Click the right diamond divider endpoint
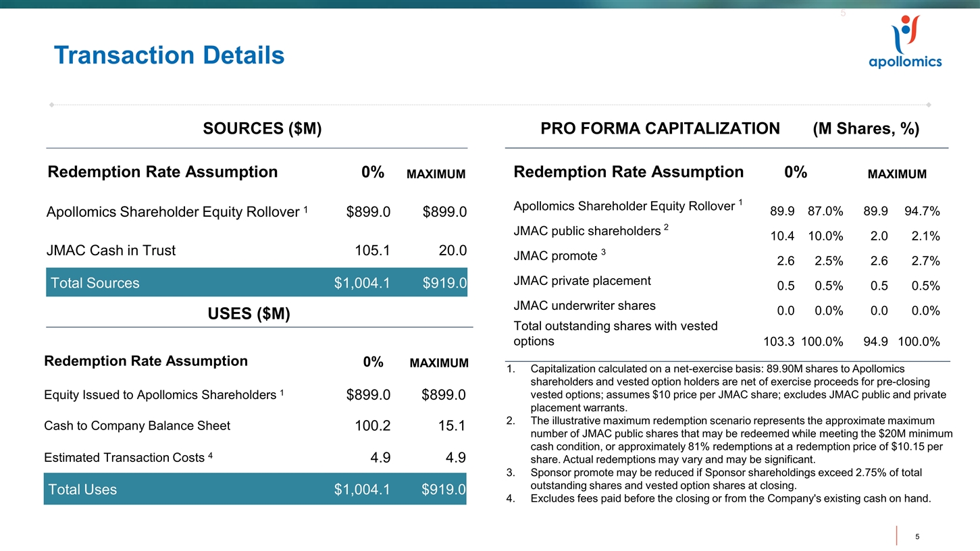The image size is (980, 551). pyautogui.click(x=929, y=105)
